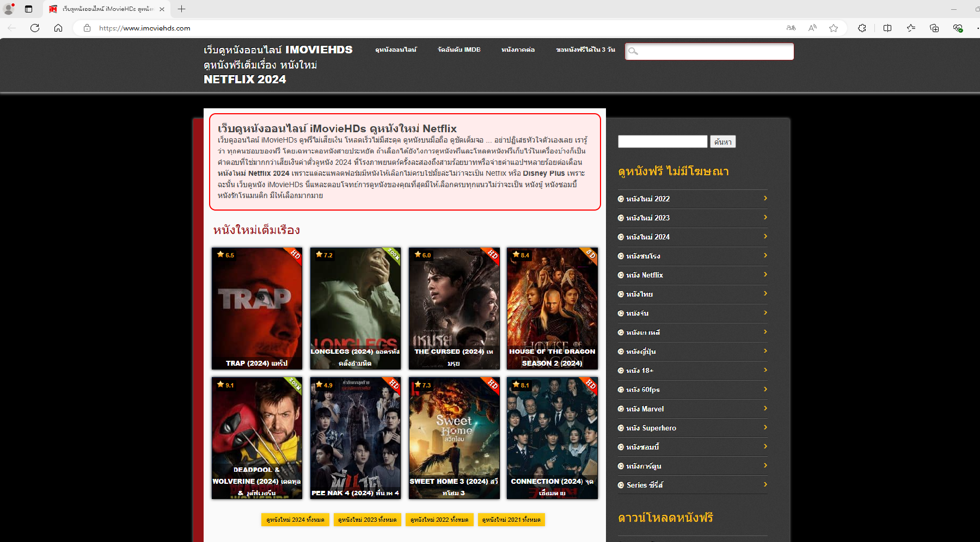This screenshot has height=542, width=980.
Task: Click the ค้นหา search button in sidebar
Action: tap(722, 141)
